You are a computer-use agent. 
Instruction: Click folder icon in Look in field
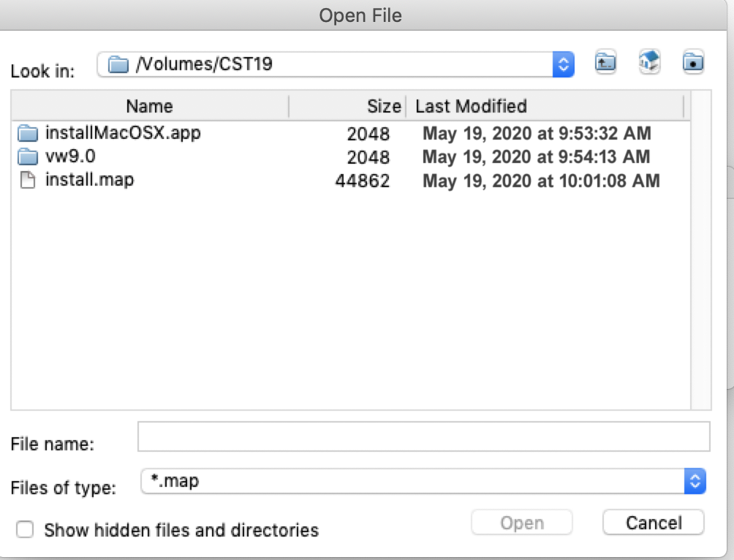point(118,64)
